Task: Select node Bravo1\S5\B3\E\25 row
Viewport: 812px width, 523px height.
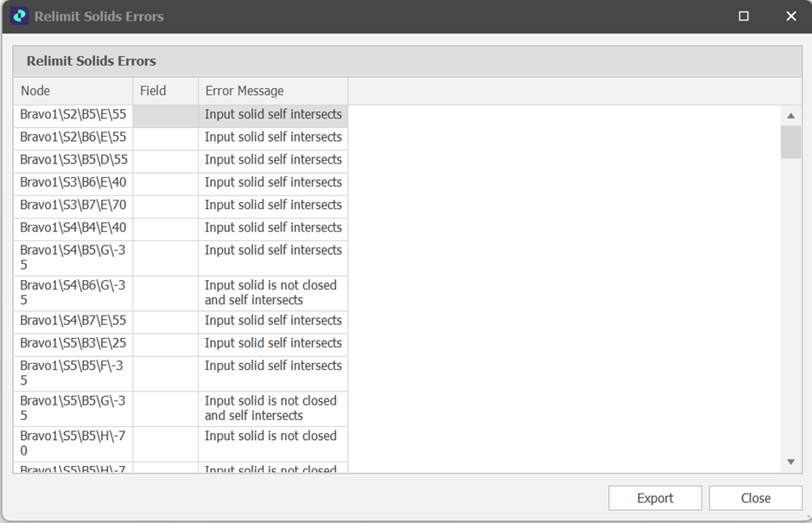Action: tap(73, 343)
